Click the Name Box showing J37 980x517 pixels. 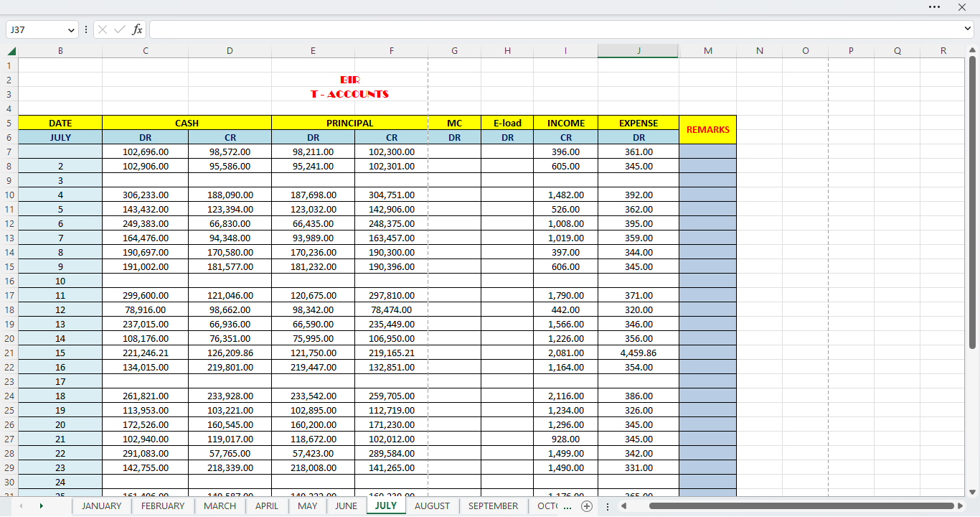coord(36,30)
